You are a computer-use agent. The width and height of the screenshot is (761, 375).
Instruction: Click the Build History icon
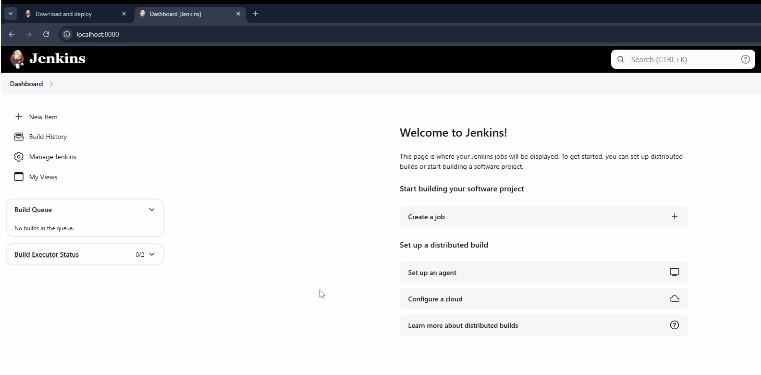18,137
